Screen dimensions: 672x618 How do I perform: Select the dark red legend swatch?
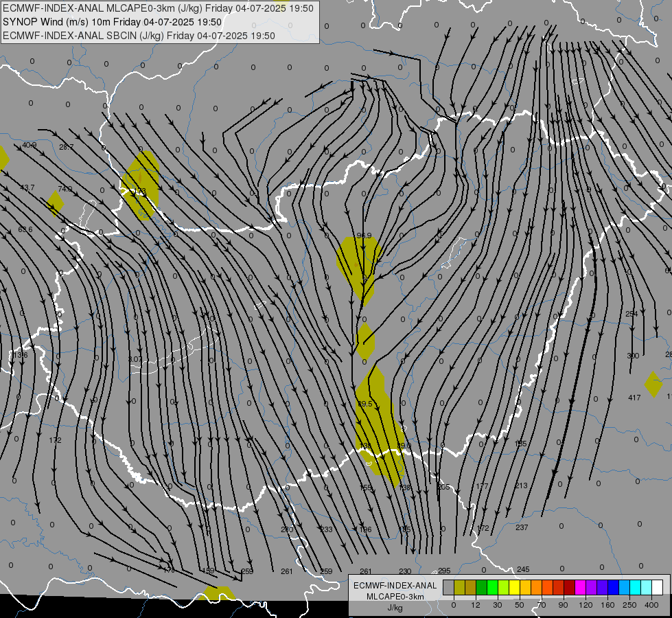tap(569, 588)
